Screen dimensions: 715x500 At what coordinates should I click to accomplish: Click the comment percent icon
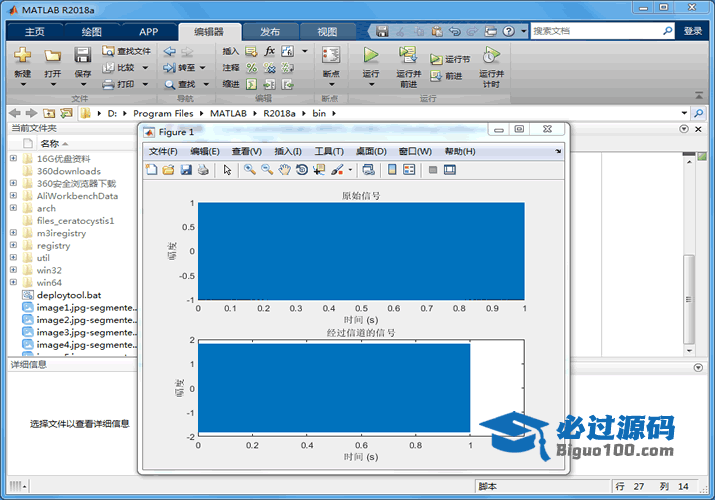pos(252,68)
